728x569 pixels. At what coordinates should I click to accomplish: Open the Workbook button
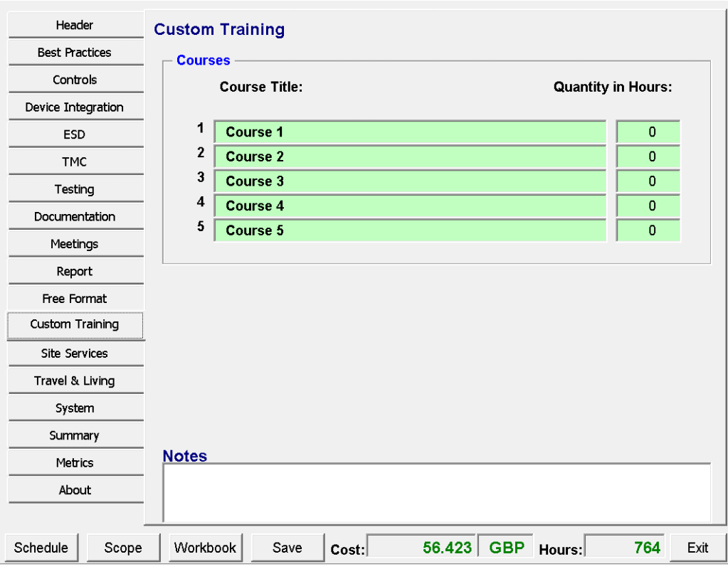click(x=205, y=548)
